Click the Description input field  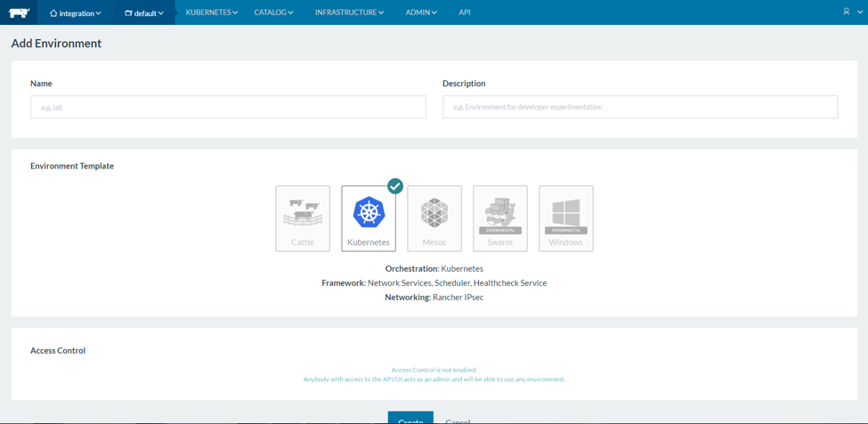(x=640, y=107)
